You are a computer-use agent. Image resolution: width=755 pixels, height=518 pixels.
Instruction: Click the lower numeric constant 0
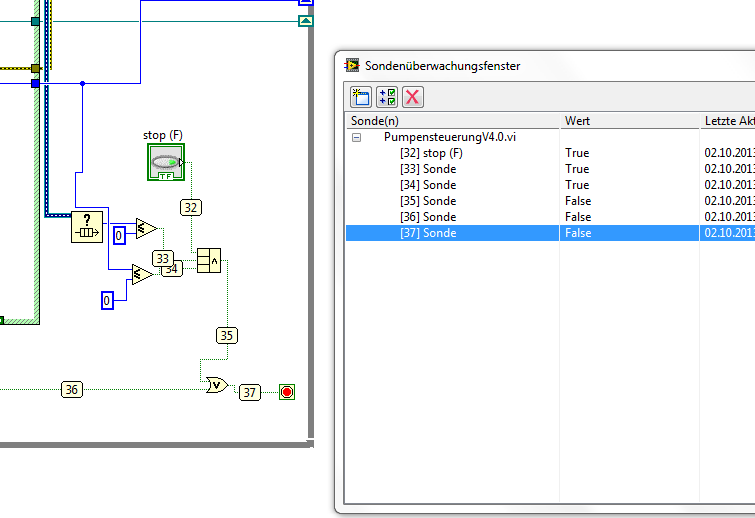point(107,301)
